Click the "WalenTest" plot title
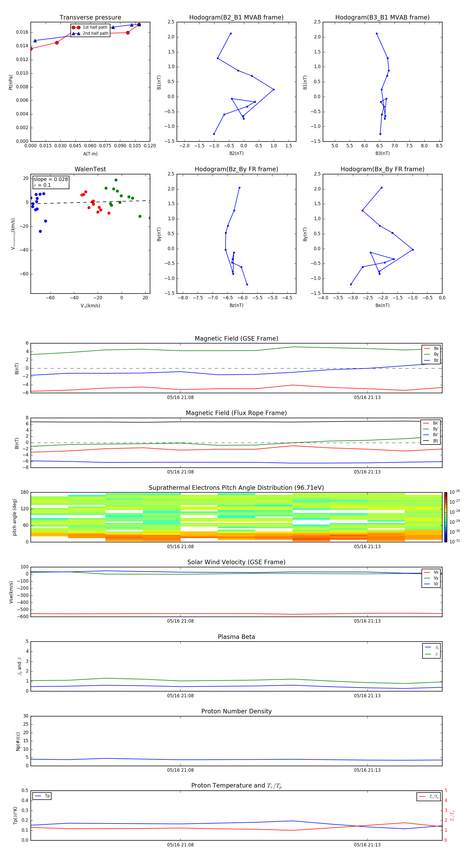Viewport: 473px width, 868px height. pyautogui.click(x=90, y=169)
